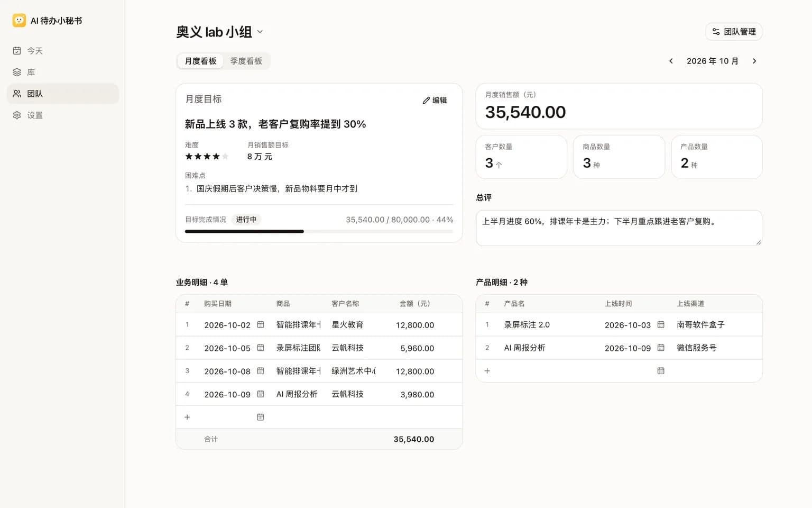Open calendar icon in the empty product row
The height and width of the screenshot is (508, 812).
[661, 371]
